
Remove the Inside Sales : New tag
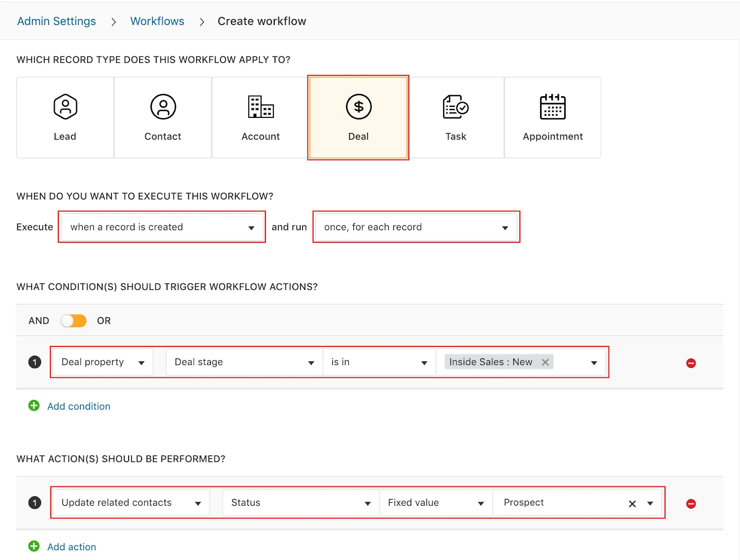545,362
